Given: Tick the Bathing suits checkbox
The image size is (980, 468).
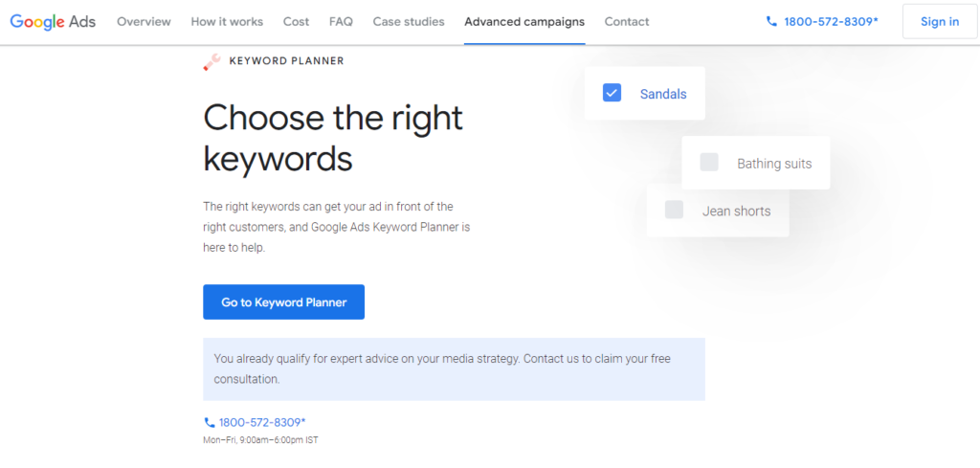Looking at the screenshot, I should pyautogui.click(x=709, y=163).
